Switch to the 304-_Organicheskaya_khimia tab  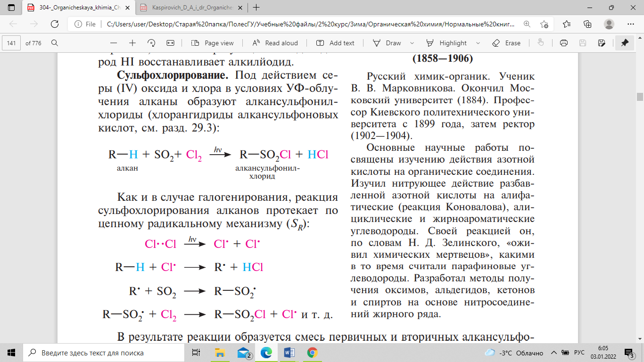click(78, 8)
